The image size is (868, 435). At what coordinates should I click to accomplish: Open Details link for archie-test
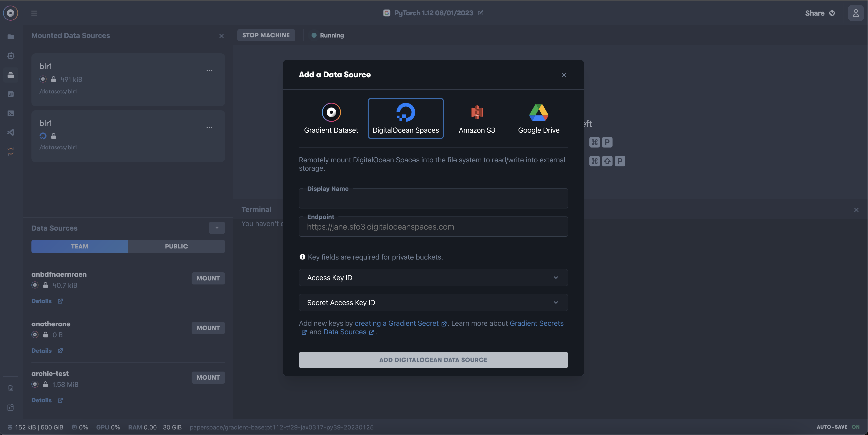click(47, 400)
